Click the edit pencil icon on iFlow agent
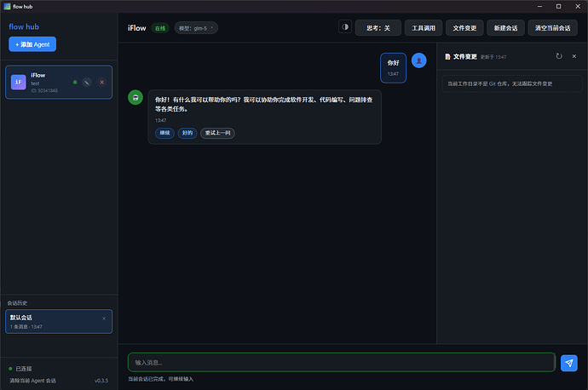Viewport: 588px width, 390px height. pos(88,83)
